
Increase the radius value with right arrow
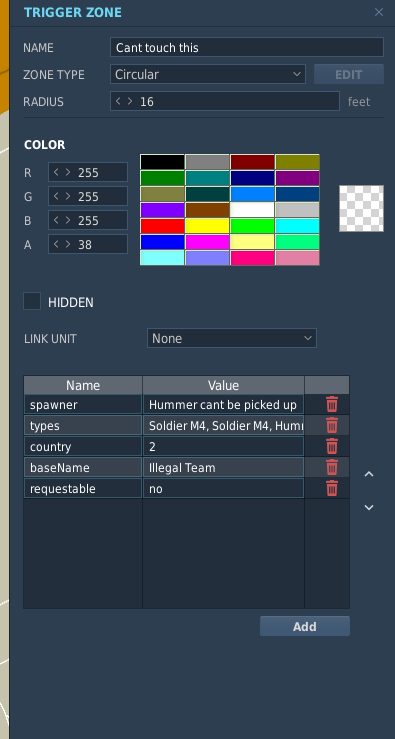(x=130, y=101)
